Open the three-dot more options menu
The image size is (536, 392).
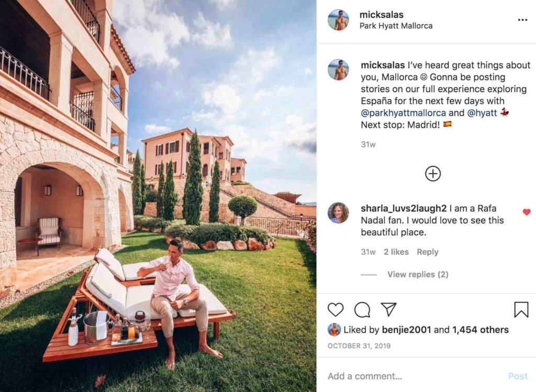522,20
